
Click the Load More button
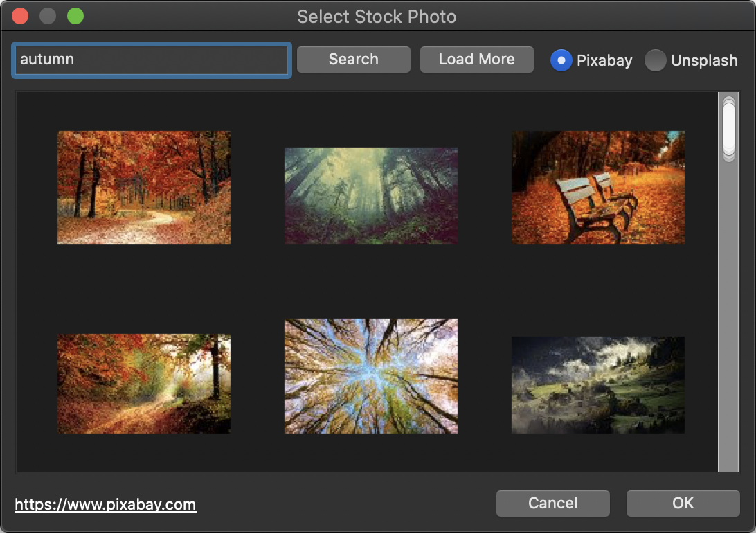pos(476,60)
